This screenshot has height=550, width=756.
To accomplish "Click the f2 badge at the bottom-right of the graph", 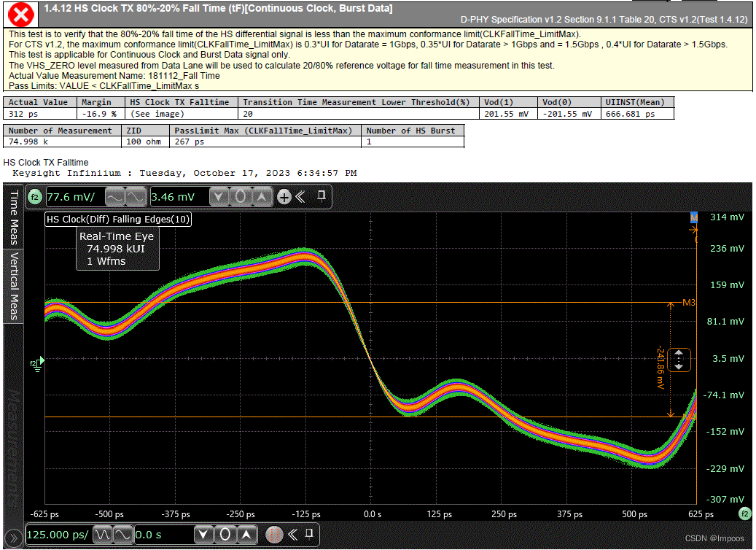I will coord(744,514).
